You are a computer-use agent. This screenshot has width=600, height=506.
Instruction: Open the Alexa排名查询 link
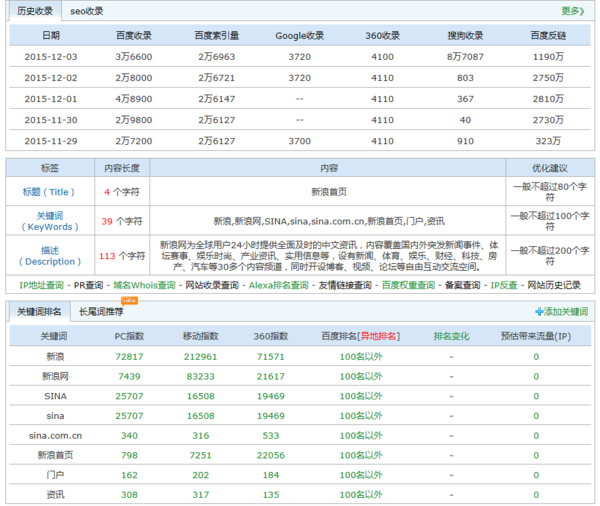[279, 285]
